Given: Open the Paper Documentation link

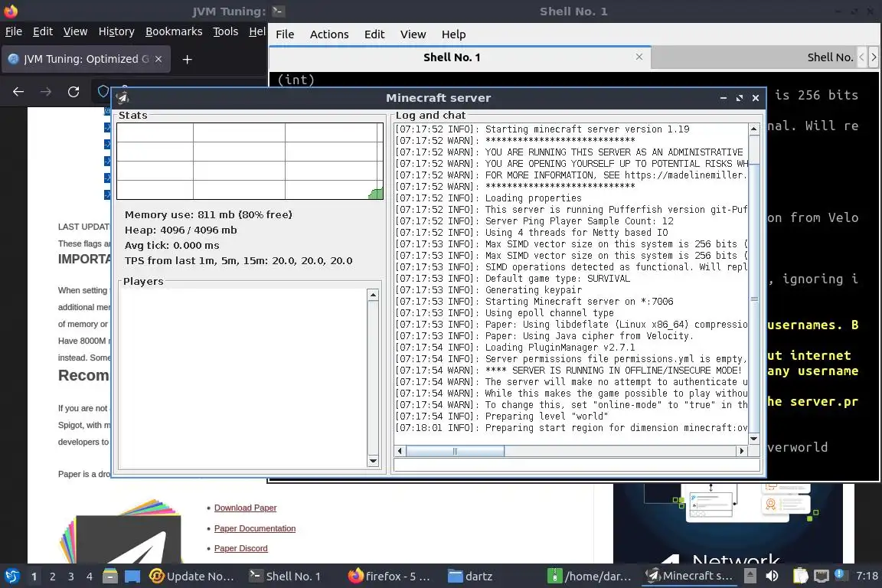Looking at the screenshot, I should (x=255, y=528).
